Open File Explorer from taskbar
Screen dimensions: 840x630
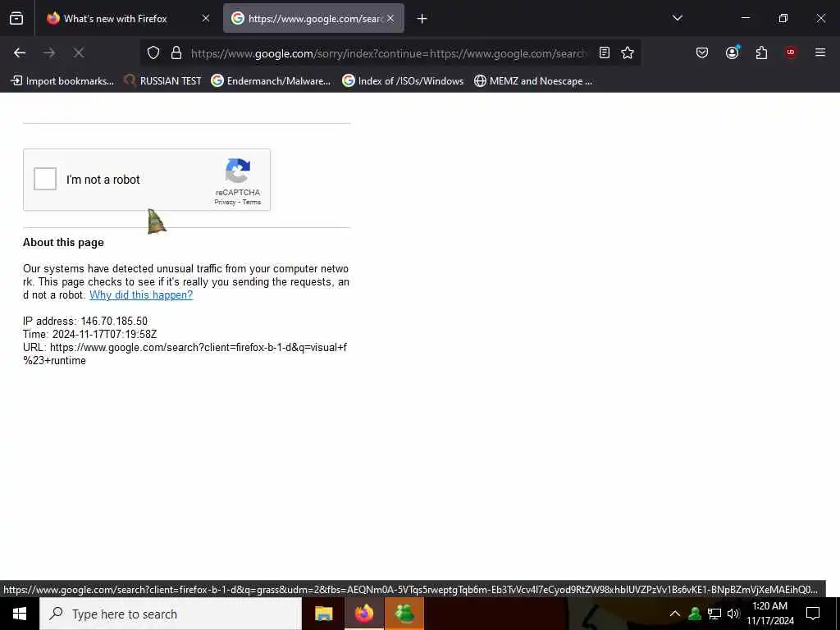tap(323, 614)
